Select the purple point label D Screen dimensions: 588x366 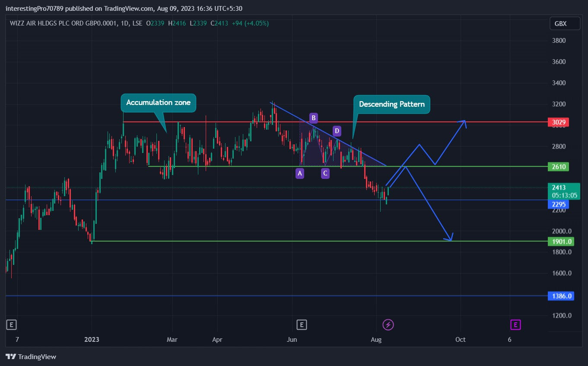click(337, 131)
